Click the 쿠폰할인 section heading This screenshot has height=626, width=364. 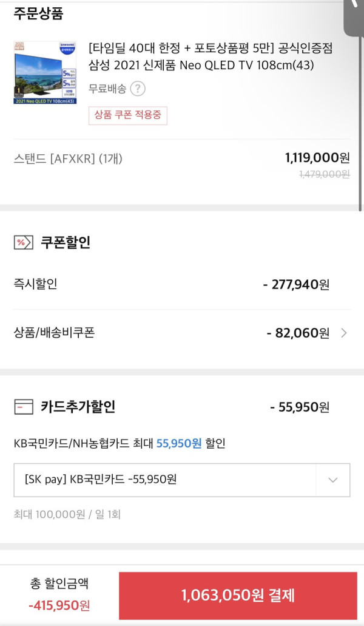coord(66,242)
